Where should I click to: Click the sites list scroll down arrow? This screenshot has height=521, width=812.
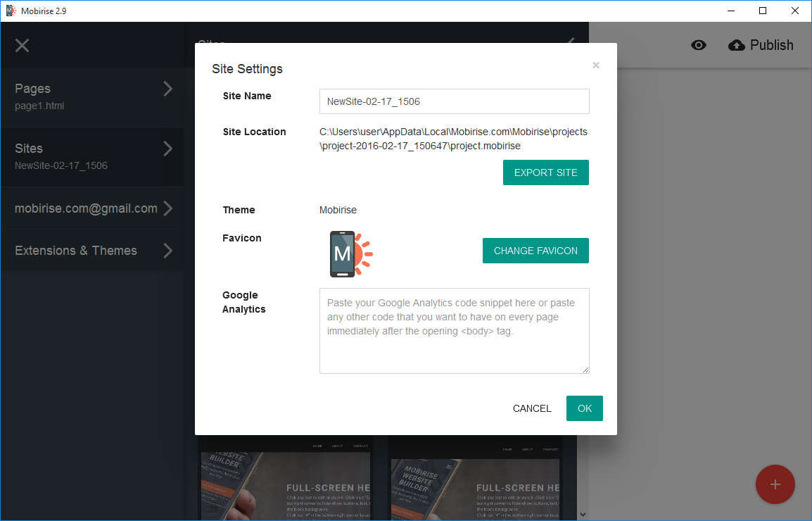coord(583,514)
